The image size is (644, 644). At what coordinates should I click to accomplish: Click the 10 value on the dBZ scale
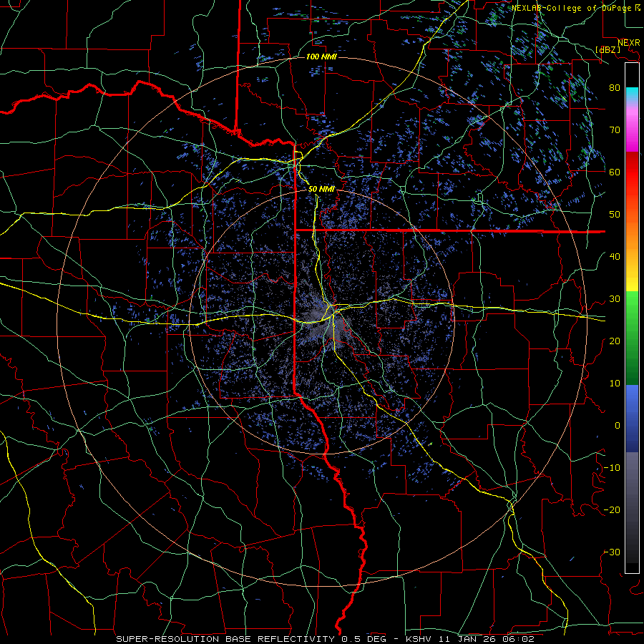tap(615, 384)
